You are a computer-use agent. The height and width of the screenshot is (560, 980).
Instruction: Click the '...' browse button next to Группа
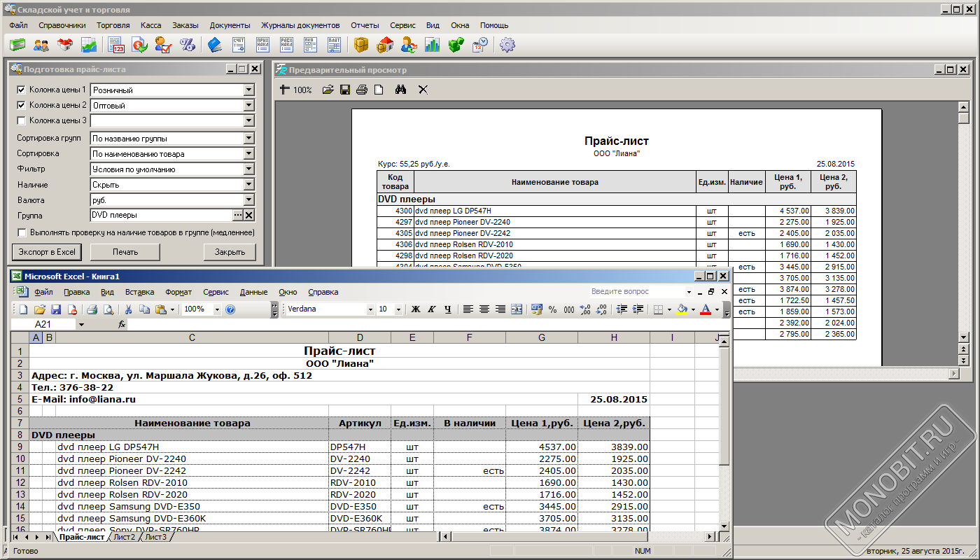237,215
